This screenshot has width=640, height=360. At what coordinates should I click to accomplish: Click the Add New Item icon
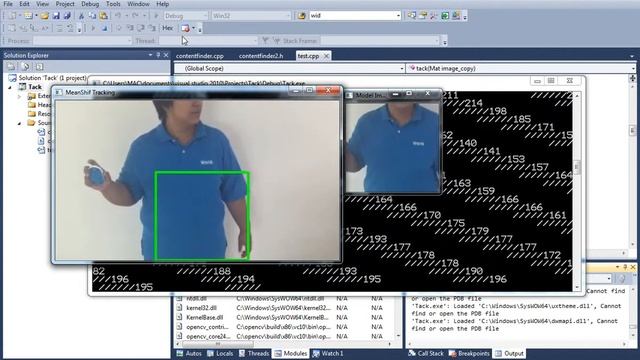28,16
